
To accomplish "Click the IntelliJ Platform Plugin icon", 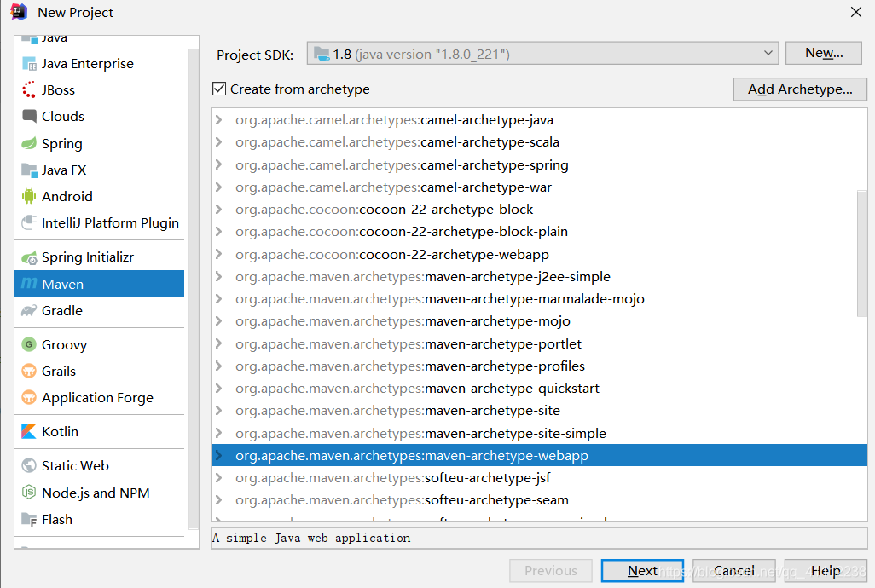I will coord(29,222).
